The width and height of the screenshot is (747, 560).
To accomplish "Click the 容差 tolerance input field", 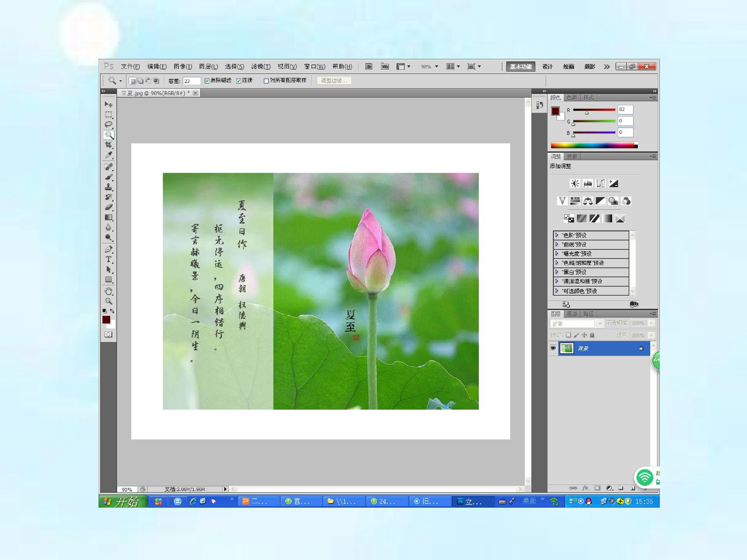I will click(x=191, y=81).
